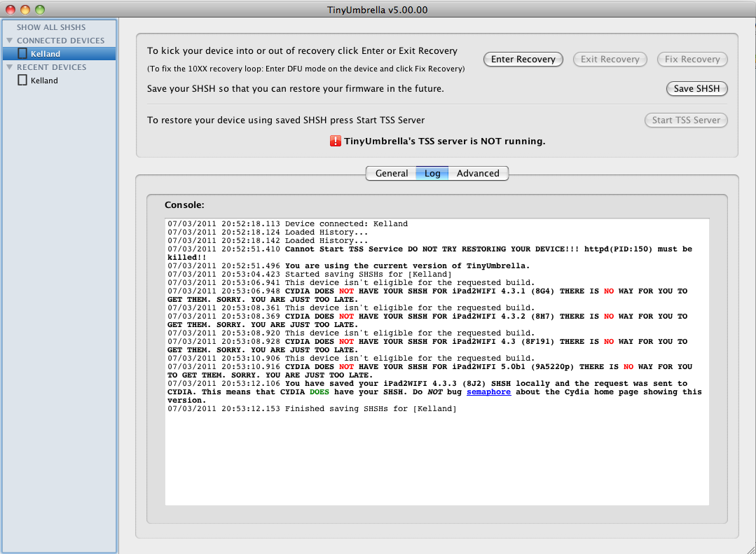This screenshot has height=554, width=756.
Task: Click the Start TSS Server button
Action: pos(686,120)
